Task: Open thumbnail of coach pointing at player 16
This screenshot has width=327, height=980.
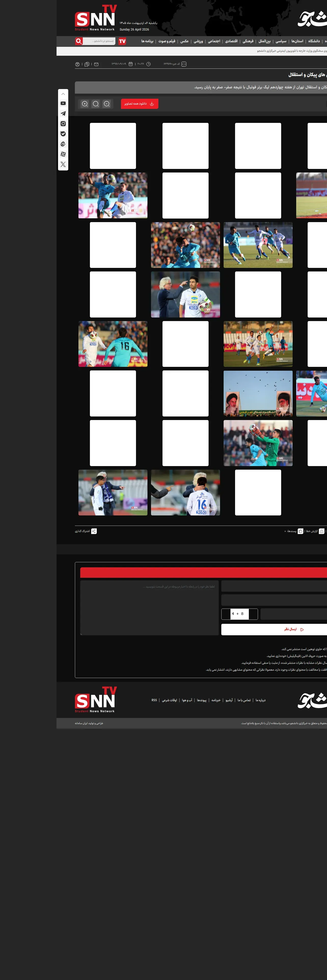Action: coord(185,492)
